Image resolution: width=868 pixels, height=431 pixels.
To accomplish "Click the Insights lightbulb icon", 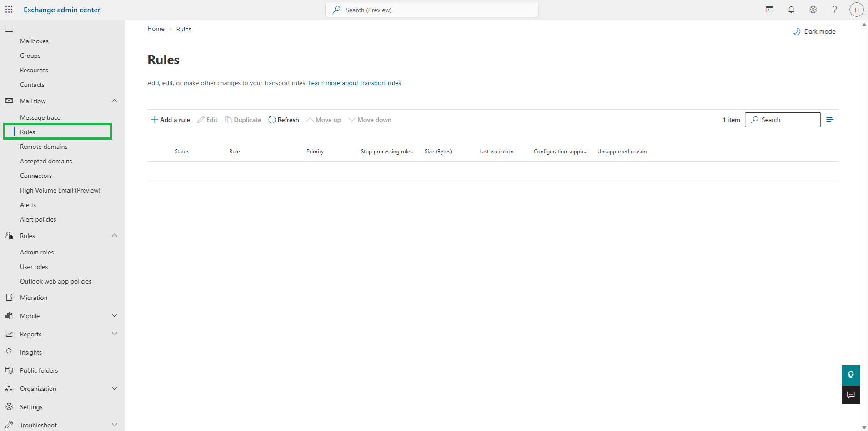I will [x=9, y=352].
